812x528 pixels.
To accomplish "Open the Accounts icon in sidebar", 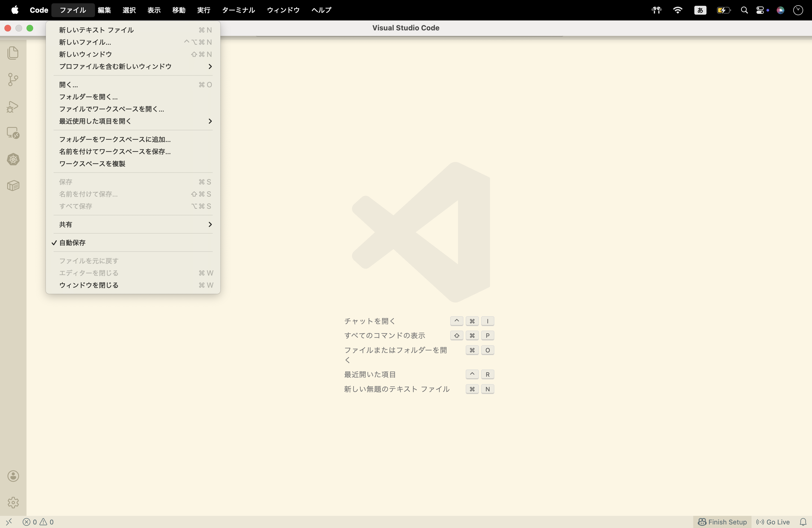I will 13,476.
